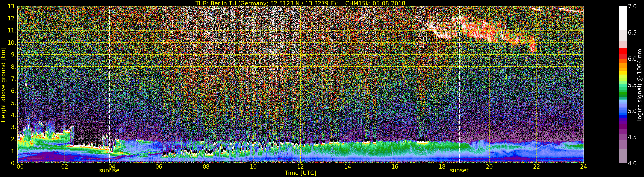Click the '4.' tick on the height axis

point(14,115)
